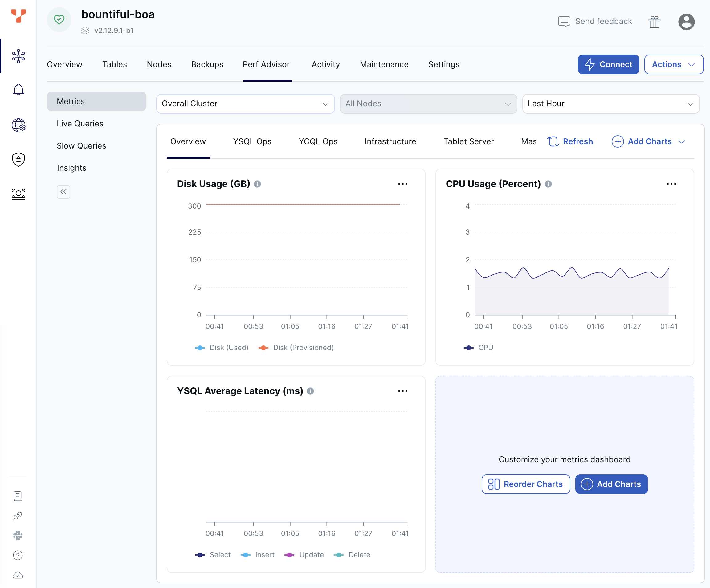Click the Reorder Charts button
Image resolution: width=710 pixels, height=588 pixels.
[x=525, y=484]
